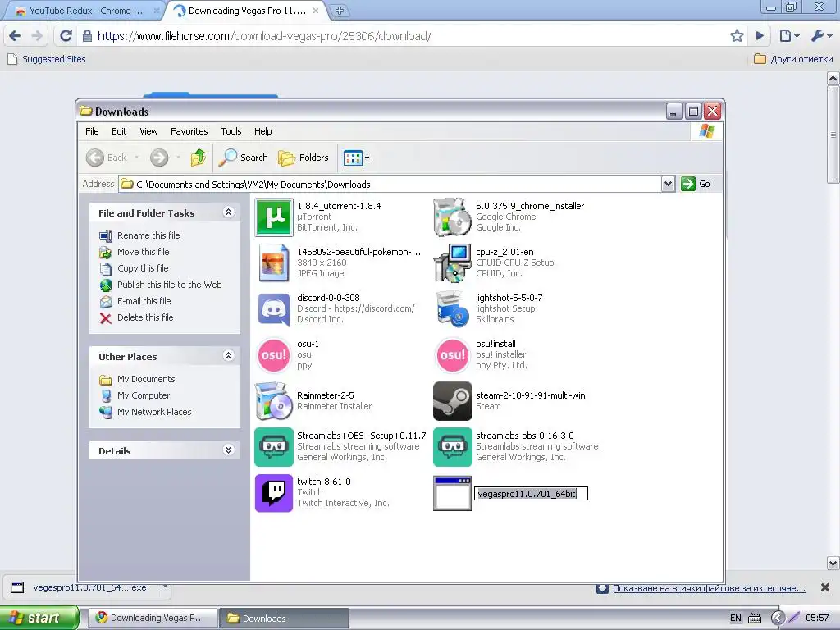Click the green Go button
This screenshot has height=630, width=840.
coord(696,184)
